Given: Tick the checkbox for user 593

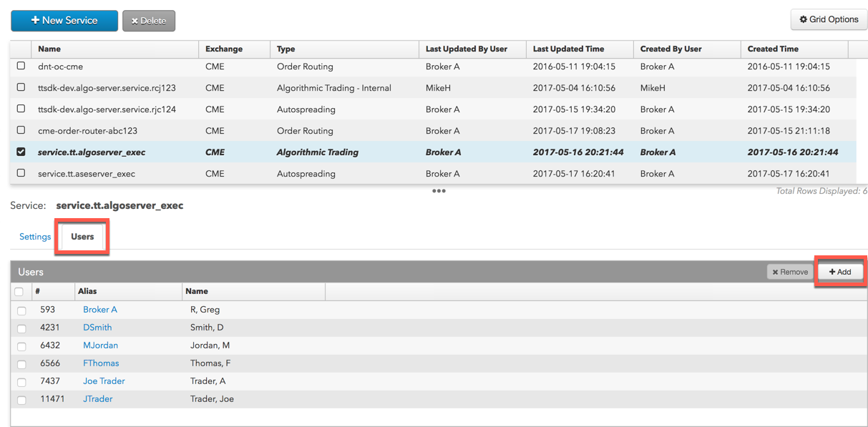Looking at the screenshot, I should point(21,310).
